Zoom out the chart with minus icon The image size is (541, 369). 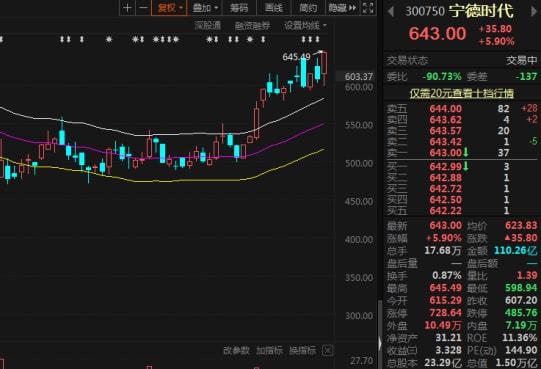[144, 8]
